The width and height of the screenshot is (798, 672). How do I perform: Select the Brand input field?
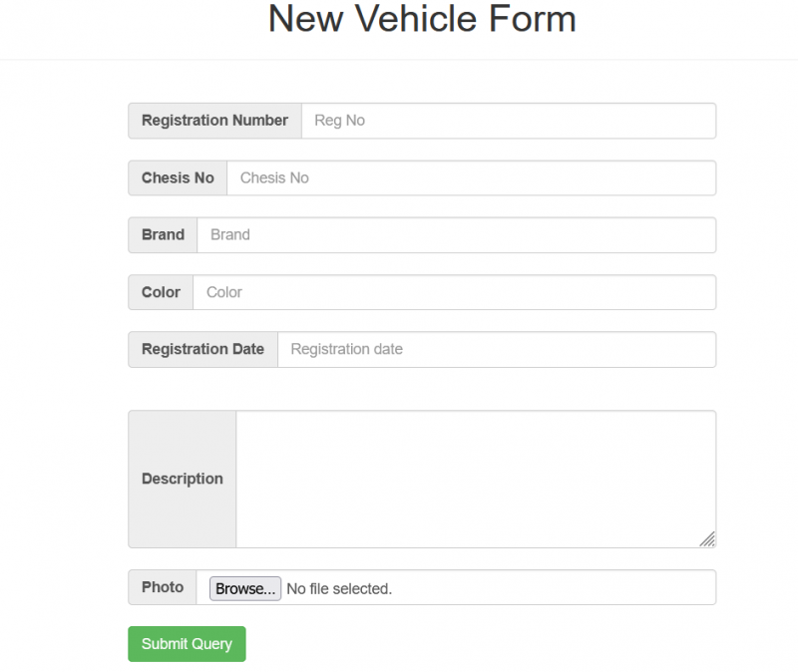(x=457, y=235)
